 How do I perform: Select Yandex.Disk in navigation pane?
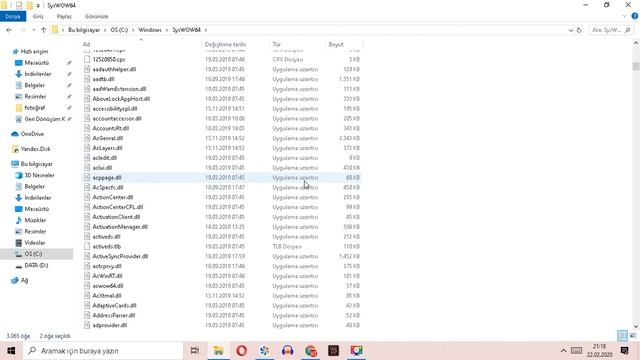point(36,149)
